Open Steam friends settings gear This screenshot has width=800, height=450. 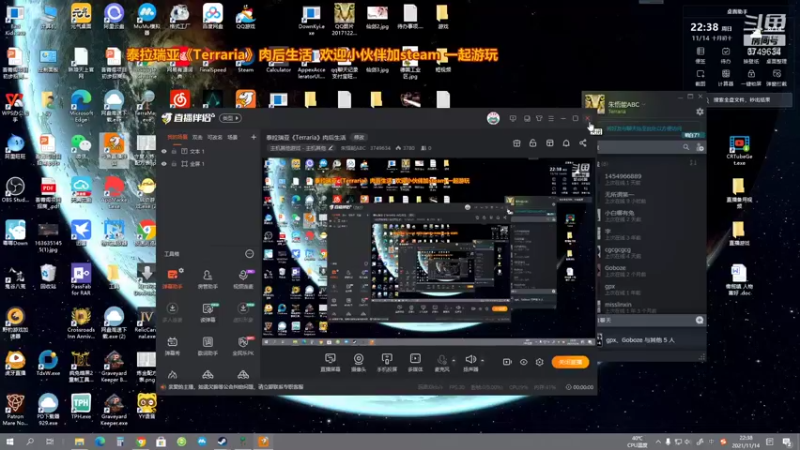699,112
